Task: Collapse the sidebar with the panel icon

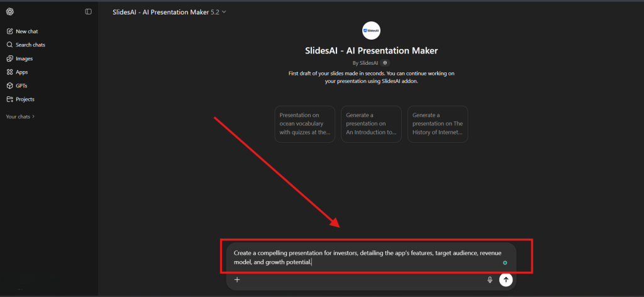Action: (x=88, y=11)
